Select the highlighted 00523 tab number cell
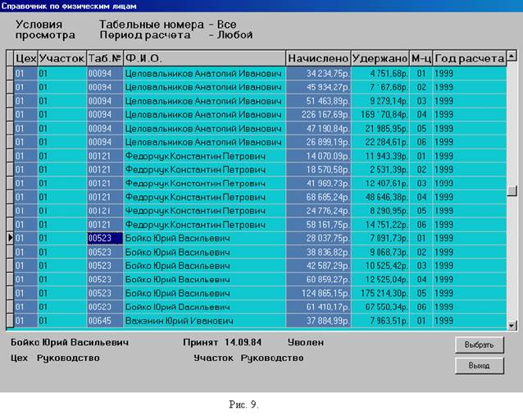The image size is (523, 420). pyautogui.click(x=104, y=238)
